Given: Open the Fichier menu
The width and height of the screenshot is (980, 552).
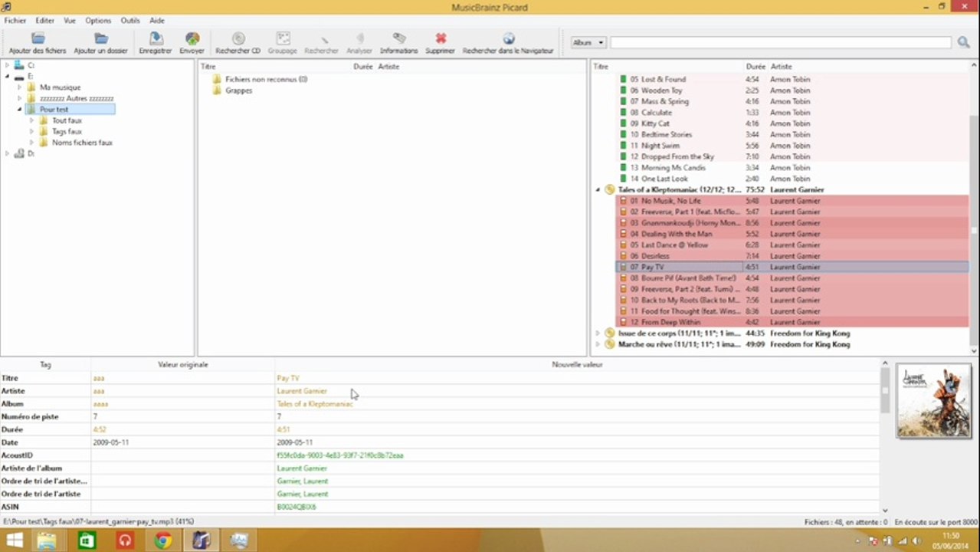Looking at the screenshot, I should click(15, 21).
